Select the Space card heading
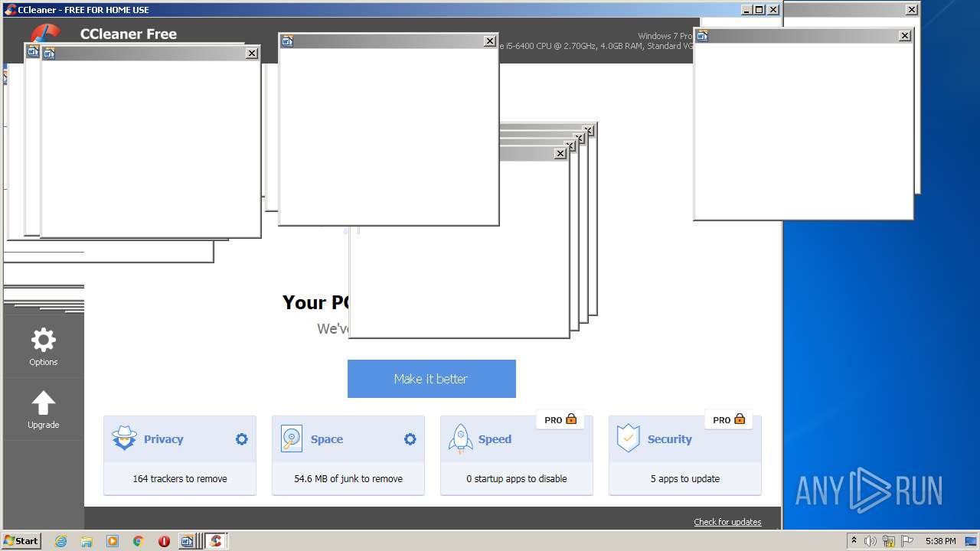Viewport: 980px width, 551px height. pos(327,439)
